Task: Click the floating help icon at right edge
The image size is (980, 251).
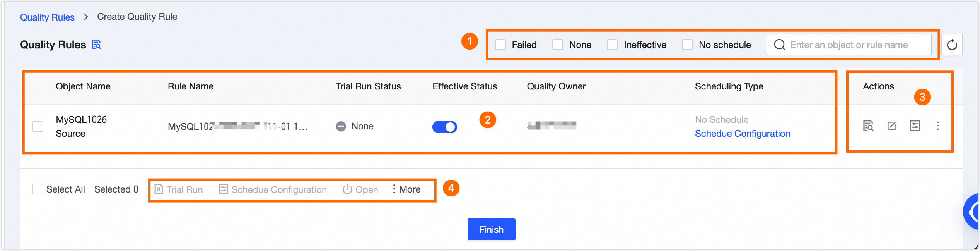Action: [973, 212]
